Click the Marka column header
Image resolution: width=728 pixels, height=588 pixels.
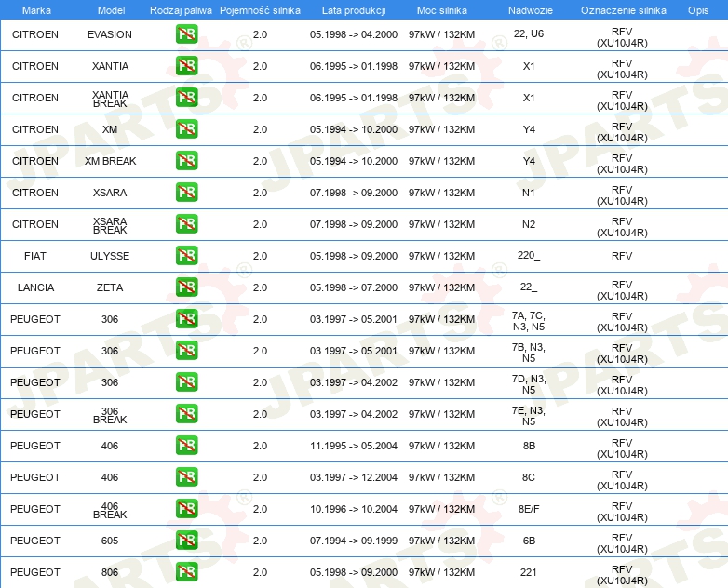pos(36,10)
